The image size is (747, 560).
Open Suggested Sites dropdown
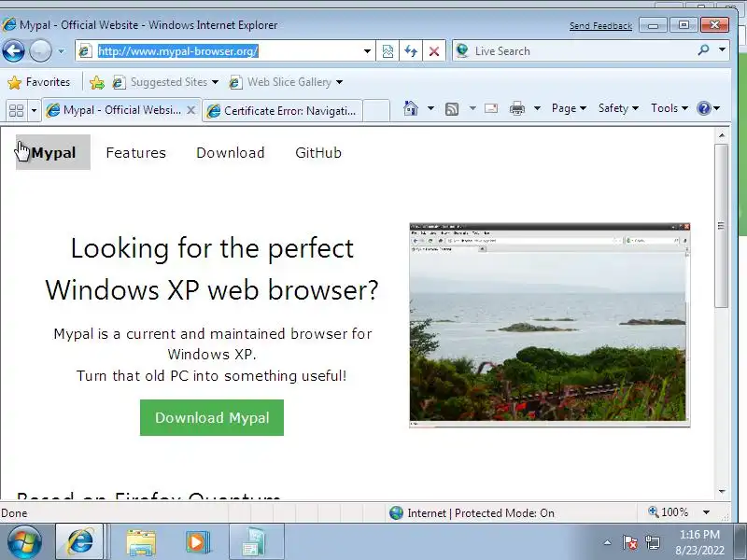[165, 82]
